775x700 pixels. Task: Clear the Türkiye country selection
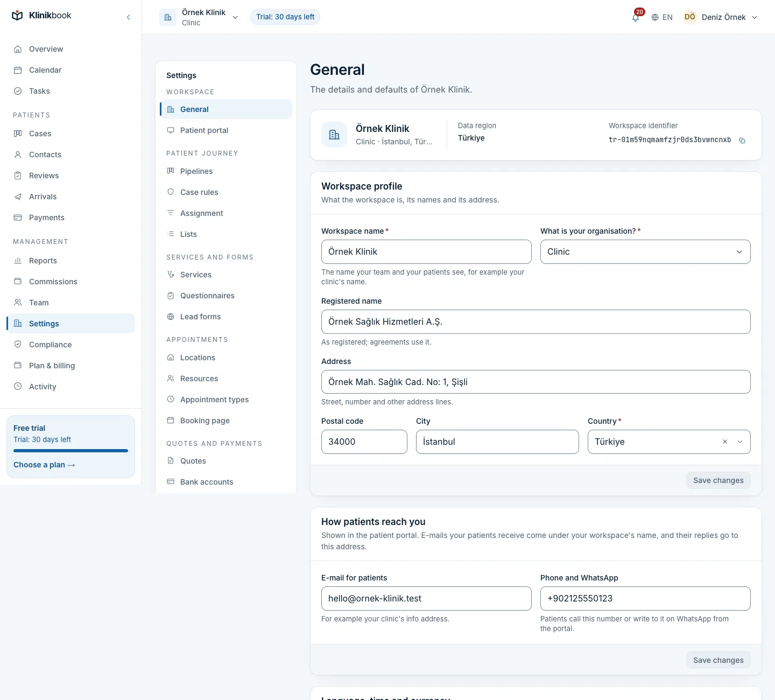click(x=725, y=442)
